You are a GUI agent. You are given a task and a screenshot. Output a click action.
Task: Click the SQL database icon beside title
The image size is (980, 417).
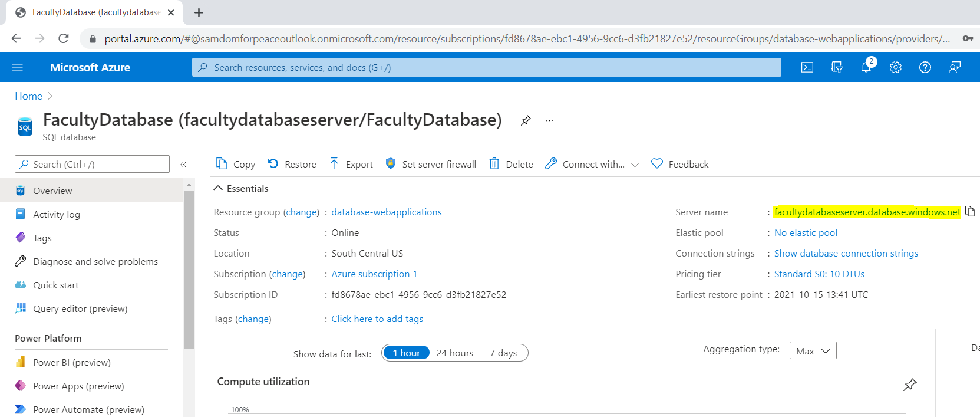point(25,127)
